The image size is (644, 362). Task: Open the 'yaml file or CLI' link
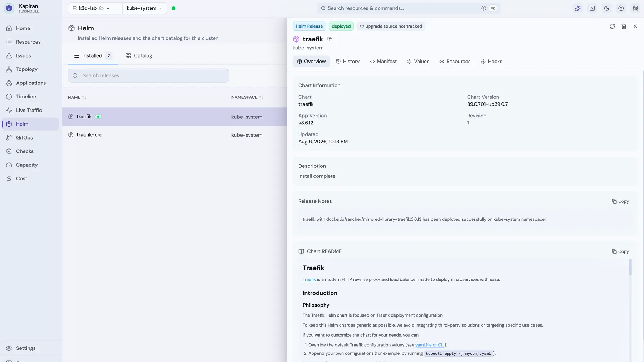[430, 345]
